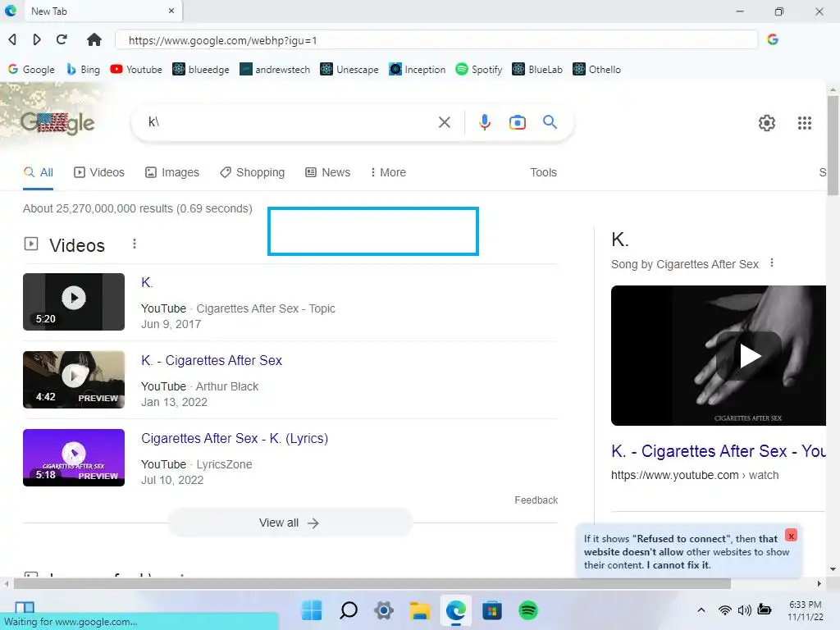Screen dimensions: 840x630
Task: Open the search Tools options
Action: [x=543, y=172]
